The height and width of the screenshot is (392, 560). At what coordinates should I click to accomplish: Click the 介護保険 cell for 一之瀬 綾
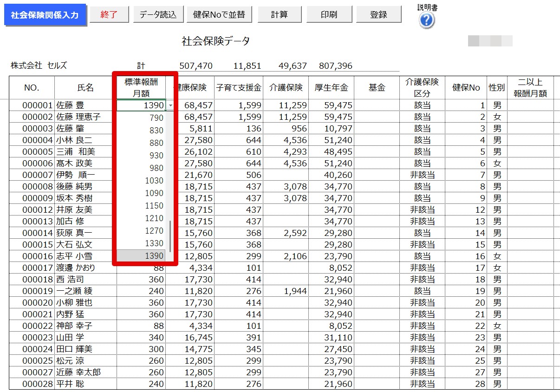click(286, 291)
